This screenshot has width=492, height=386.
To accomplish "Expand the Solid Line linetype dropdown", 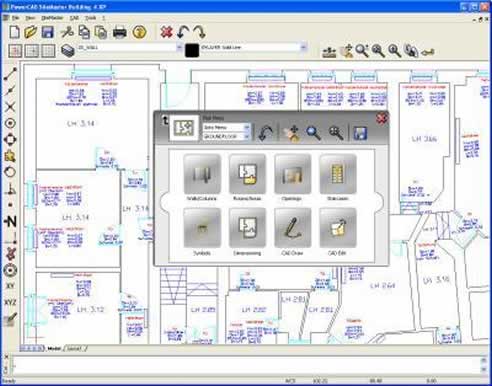I will point(303,47).
